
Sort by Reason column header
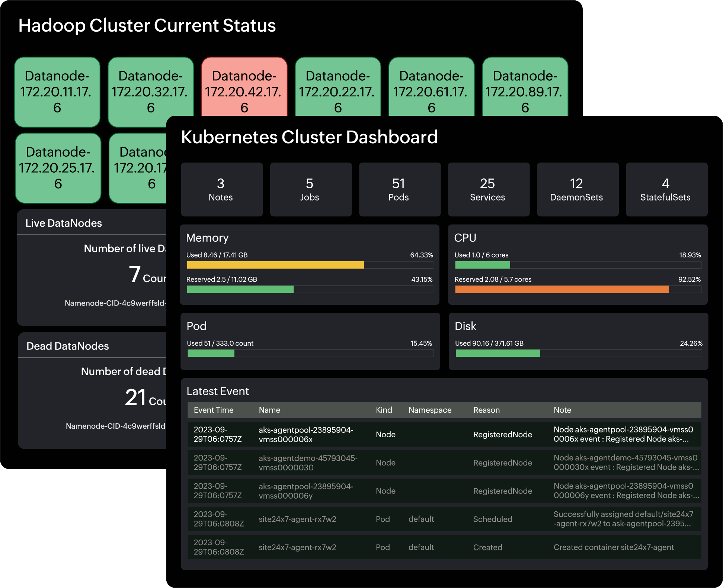pos(486,410)
